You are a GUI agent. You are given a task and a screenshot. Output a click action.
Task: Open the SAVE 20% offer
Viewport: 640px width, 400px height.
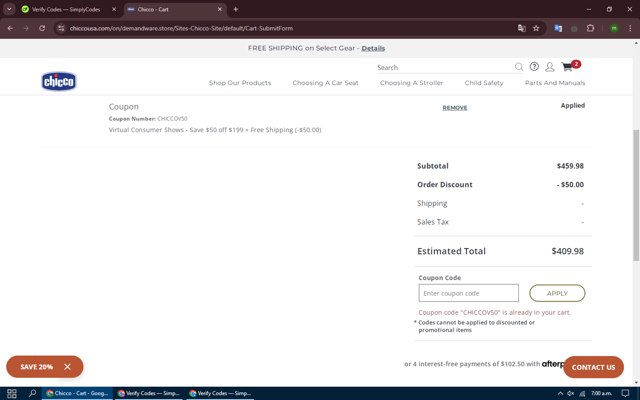coord(36,367)
